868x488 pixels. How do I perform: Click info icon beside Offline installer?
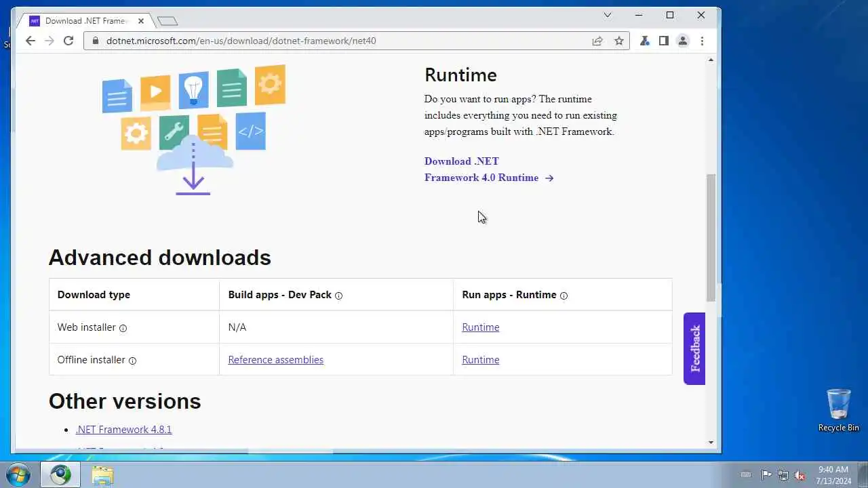(x=132, y=361)
